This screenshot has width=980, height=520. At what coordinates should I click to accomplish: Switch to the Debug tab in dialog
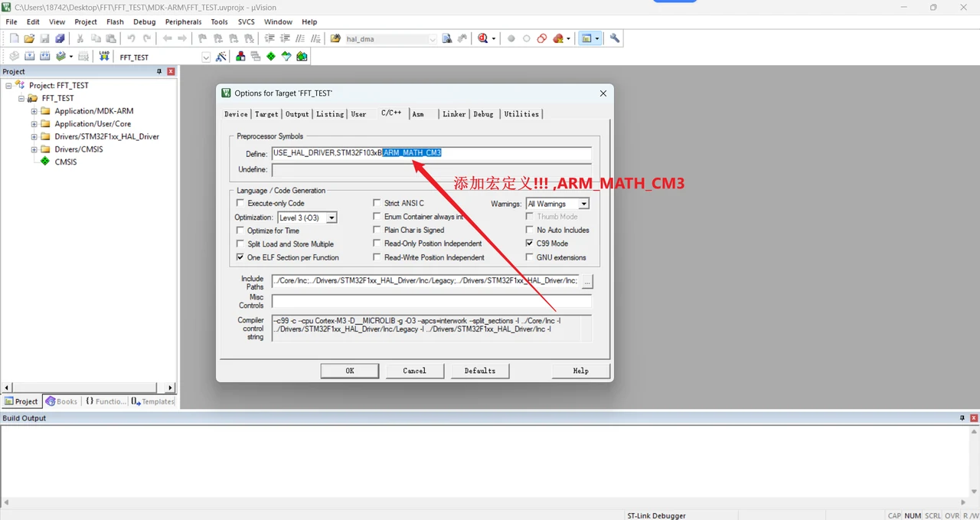483,114
